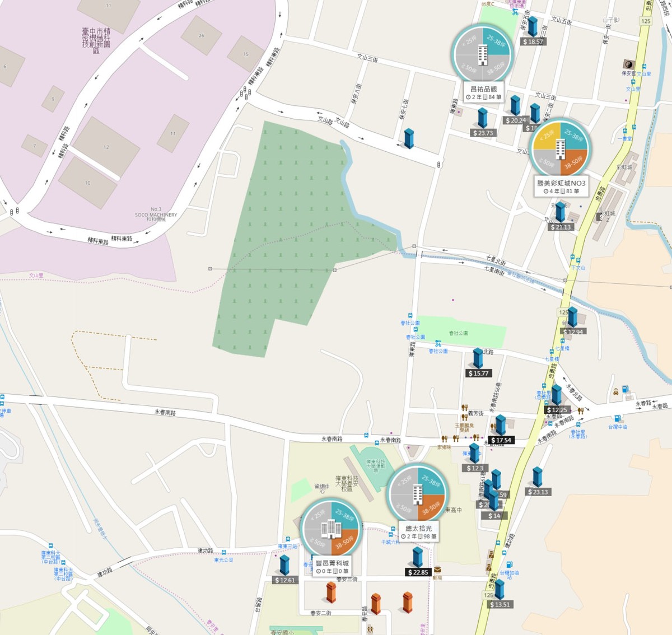Click the building marker above $17.54

coord(501,425)
